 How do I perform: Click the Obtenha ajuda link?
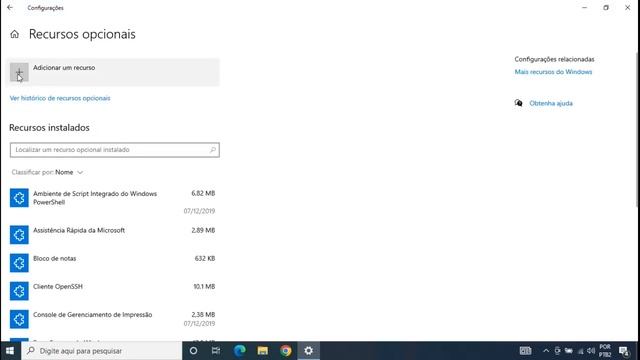(x=551, y=103)
